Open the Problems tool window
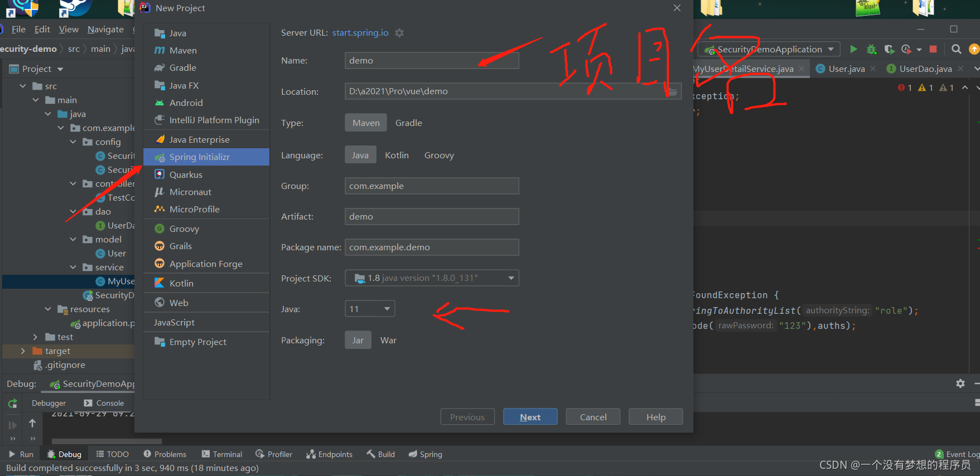Screen dimensions: 980x476 [165, 454]
